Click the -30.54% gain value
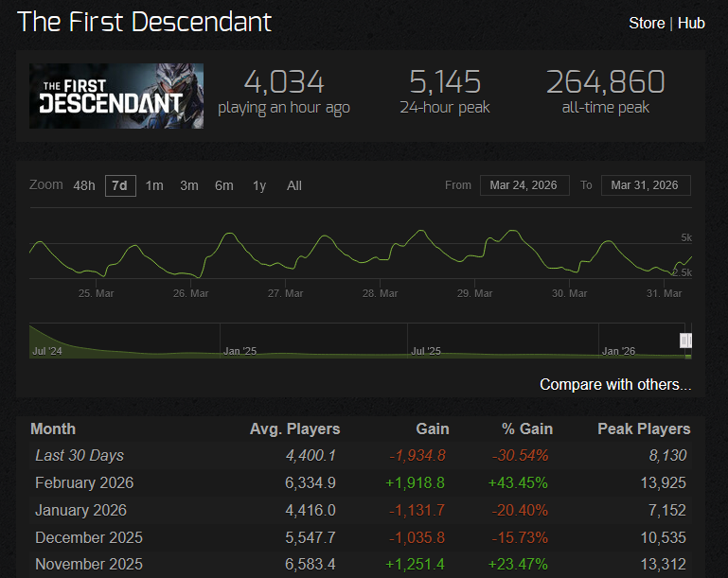 520,456
